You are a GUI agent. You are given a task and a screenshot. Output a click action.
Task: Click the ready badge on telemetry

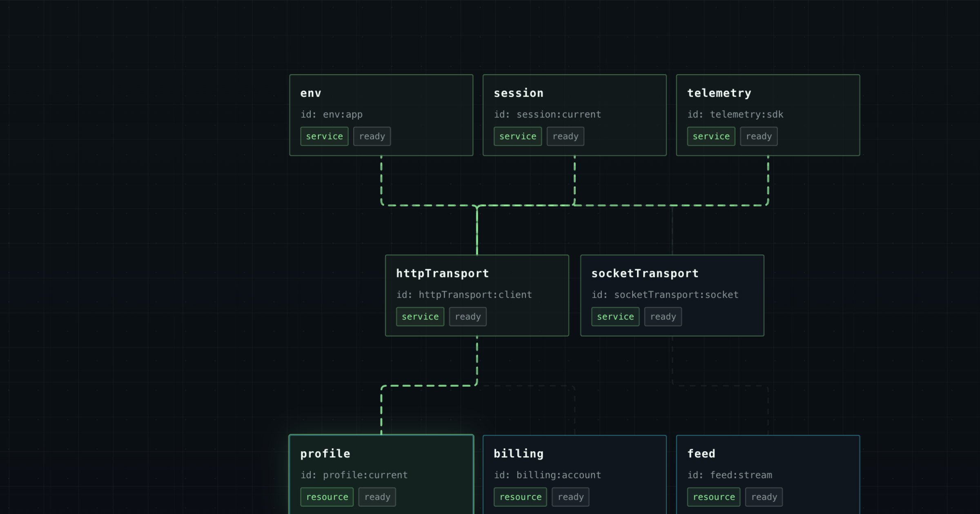tap(759, 136)
